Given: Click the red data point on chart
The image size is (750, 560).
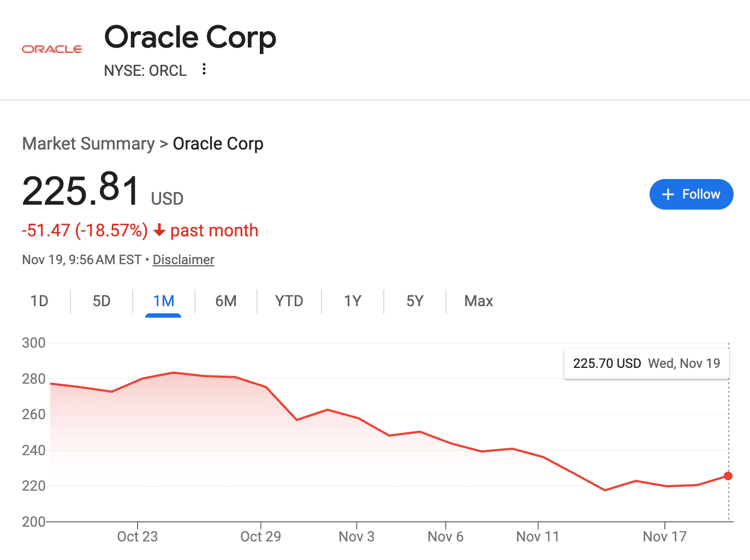Looking at the screenshot, I should coord(728,476).
